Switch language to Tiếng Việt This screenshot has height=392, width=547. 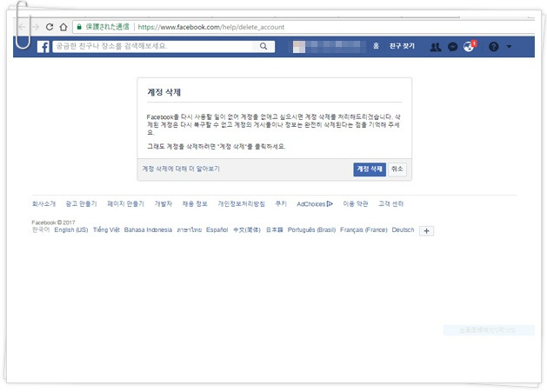click(x=106, y=229)
